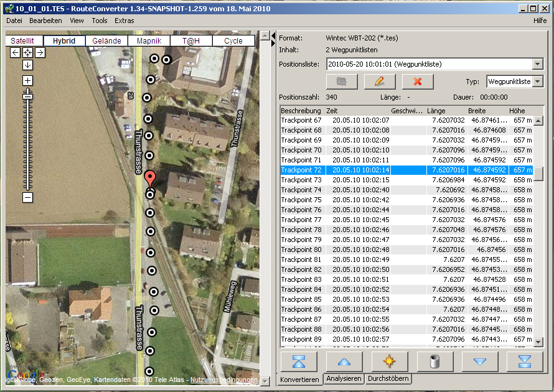Delete selected position with trash can button

click(x=434, y=362)
